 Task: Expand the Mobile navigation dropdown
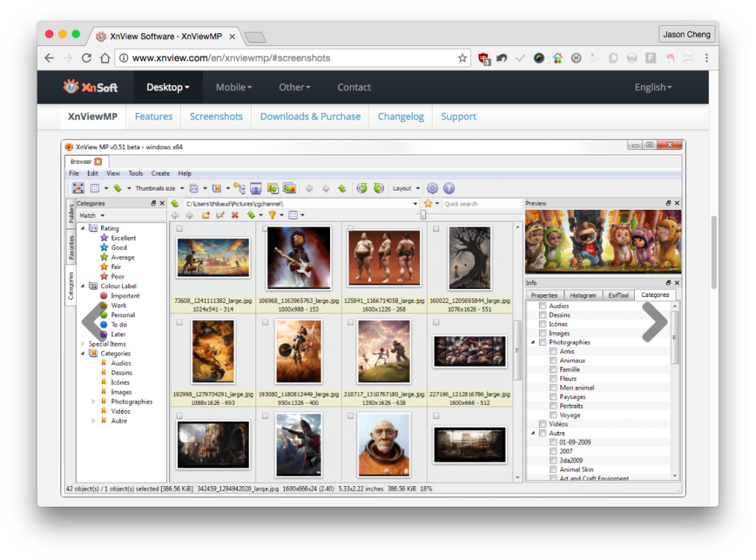234,87
